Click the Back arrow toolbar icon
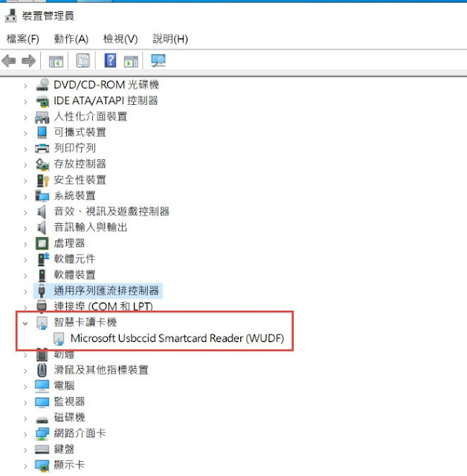The image size is (467, 476). coord(9,61)
